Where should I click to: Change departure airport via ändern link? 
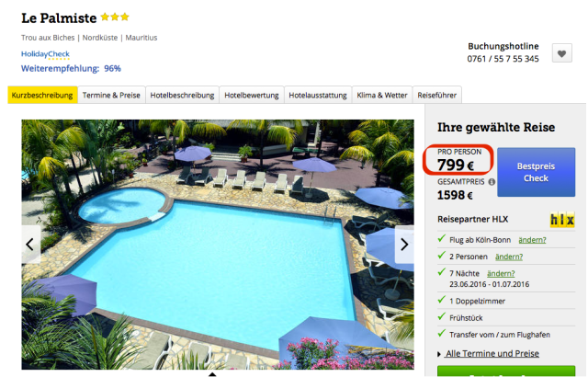pos(532,240)
